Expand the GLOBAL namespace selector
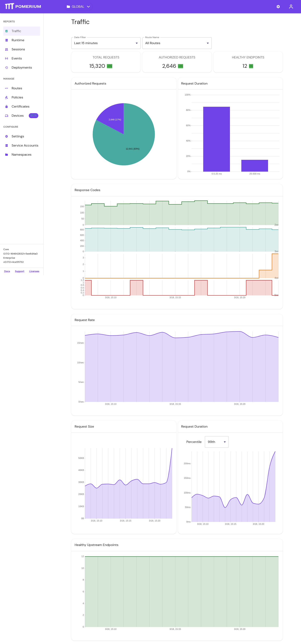Viewport: 301px width, 644px height. point(79,6)
